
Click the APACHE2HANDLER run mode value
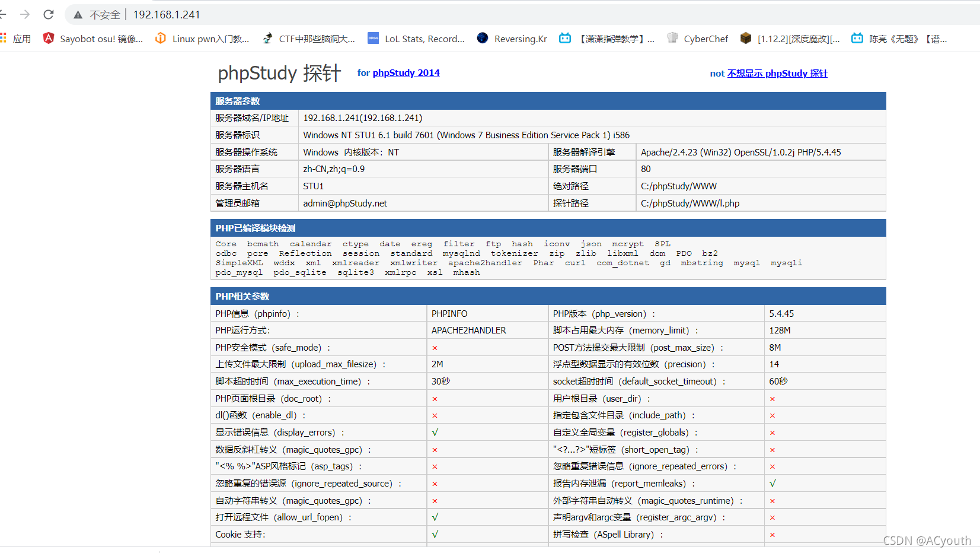point(469,330)
